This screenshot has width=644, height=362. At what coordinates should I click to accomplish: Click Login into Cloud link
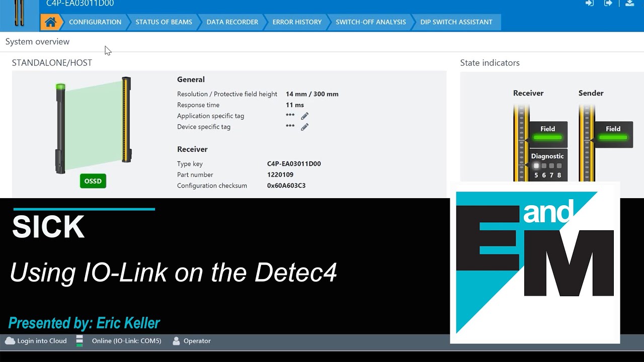pos(42,341)
